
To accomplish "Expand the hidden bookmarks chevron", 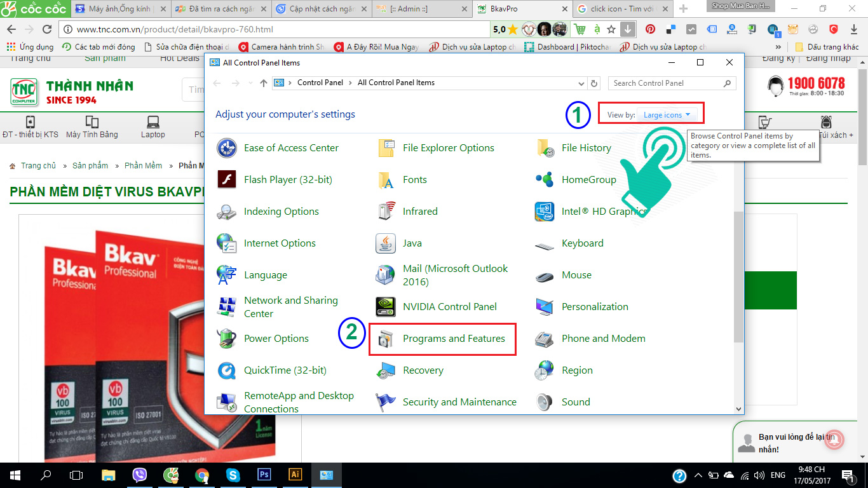I will click(778, 47).
